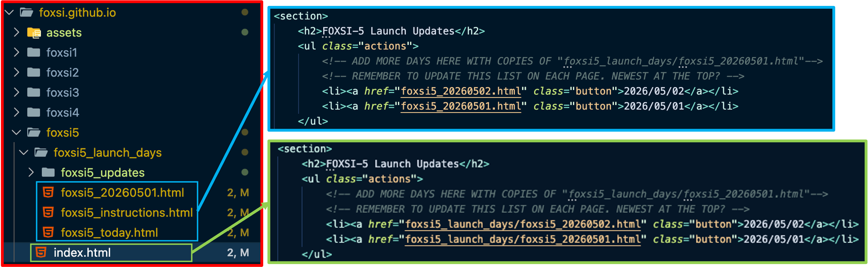Collapse the foxsi5_launch_days chevron
868x267 pixels.
tap(24, 152)
